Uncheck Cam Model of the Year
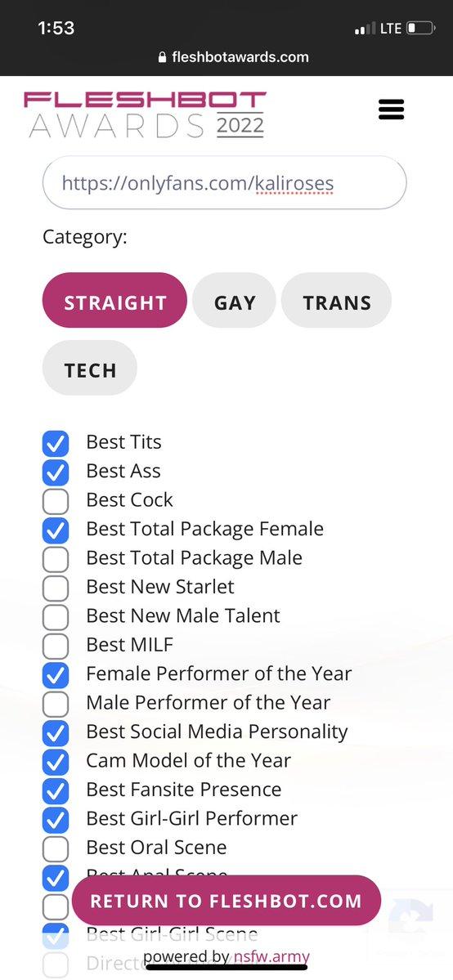 tap(56, 761)
